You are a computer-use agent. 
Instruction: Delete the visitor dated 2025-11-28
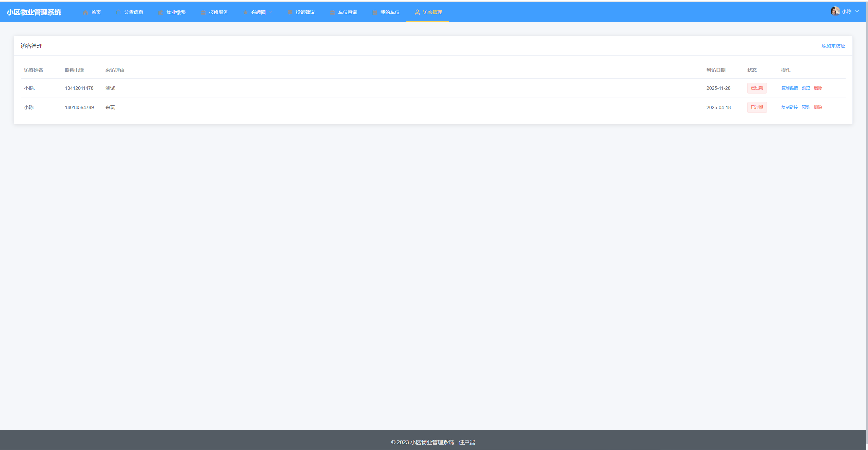818,88
